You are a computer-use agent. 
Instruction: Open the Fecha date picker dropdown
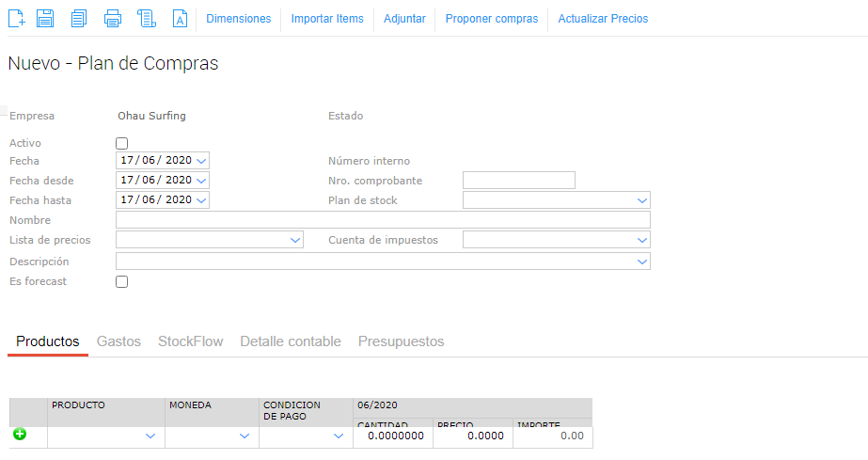202,161
